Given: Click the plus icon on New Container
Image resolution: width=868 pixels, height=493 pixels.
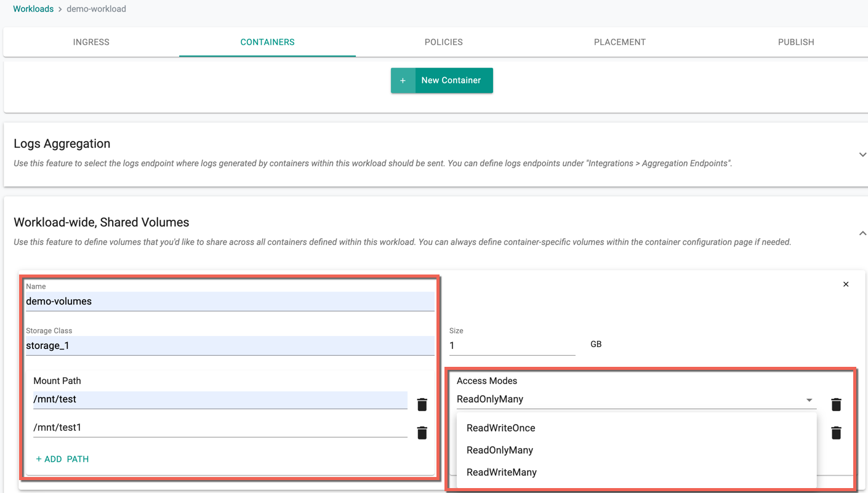Looking at the screenshot, I should click(x=403, y=81).
